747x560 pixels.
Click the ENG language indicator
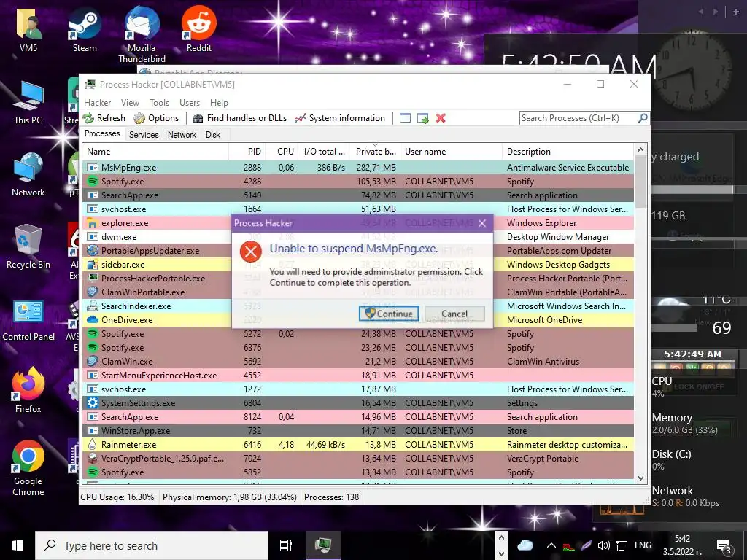click(643, 545)
